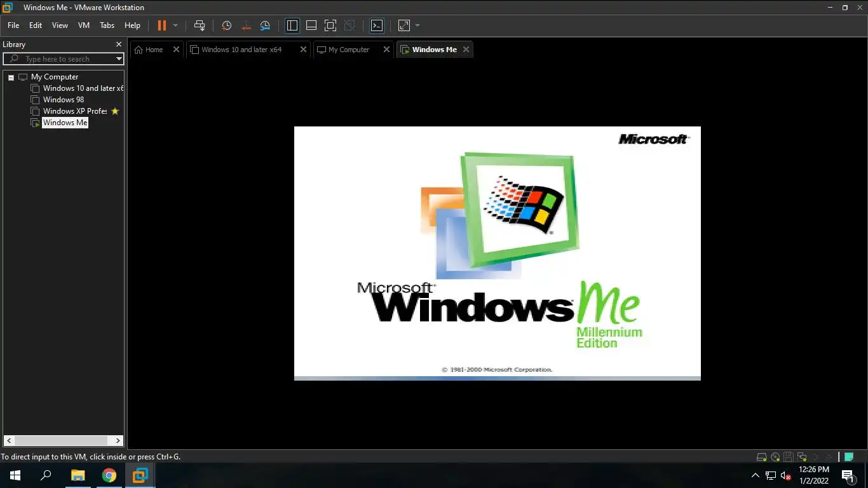Screen dimensions: 868x488
Task: Revert VM to previous snapshot icon
Action: (x=246, y=25)
